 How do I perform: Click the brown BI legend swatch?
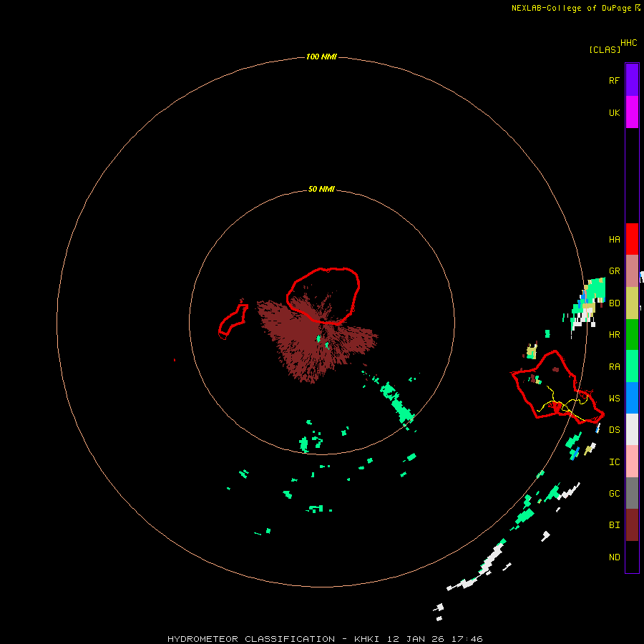(632, 525)
